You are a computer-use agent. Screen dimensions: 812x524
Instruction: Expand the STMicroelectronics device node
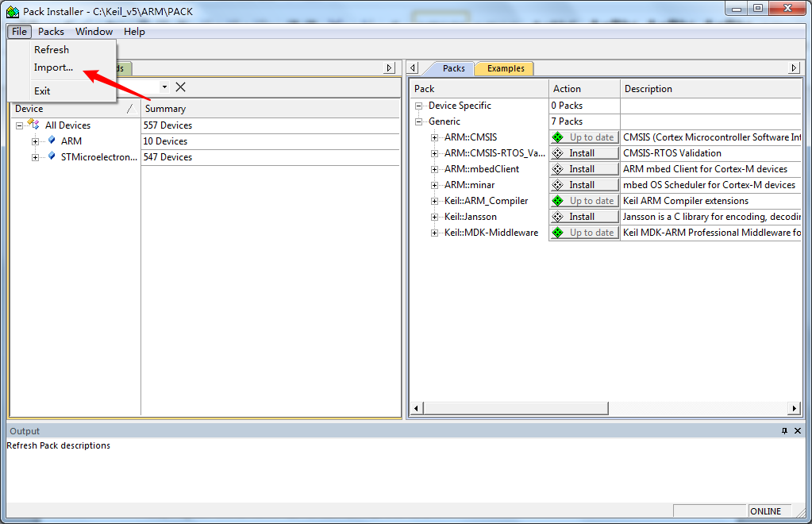point(36,157)
